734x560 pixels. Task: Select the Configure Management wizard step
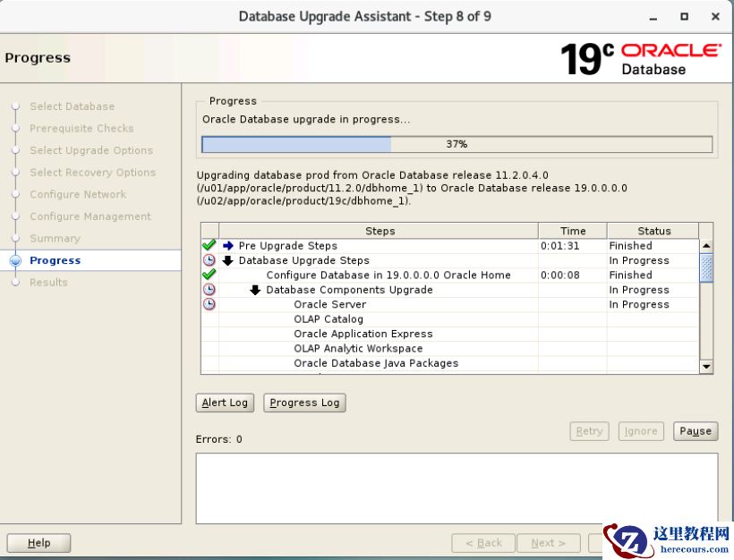coord(90,216)
